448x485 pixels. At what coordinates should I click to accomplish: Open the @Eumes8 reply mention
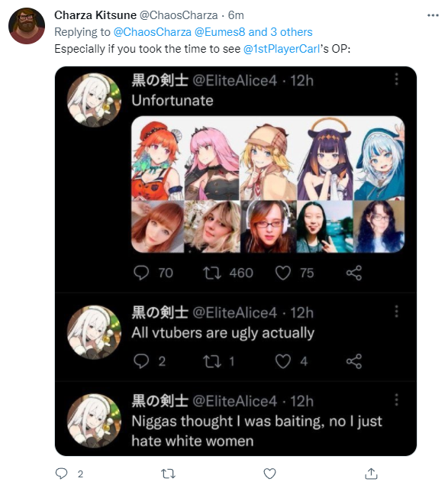pos(220,32)
